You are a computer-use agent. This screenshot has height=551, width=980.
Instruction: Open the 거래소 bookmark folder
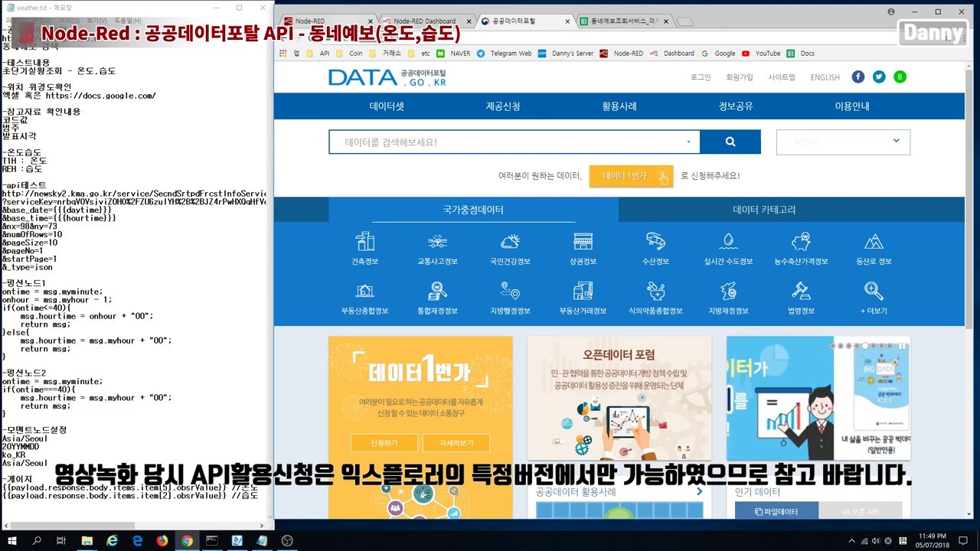coord(385,54)
